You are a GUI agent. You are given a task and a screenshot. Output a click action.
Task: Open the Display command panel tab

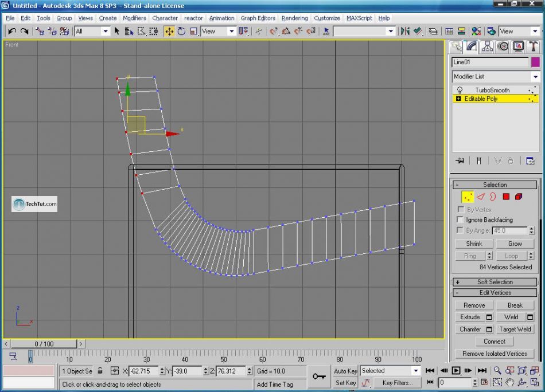(x=518, y=47)
